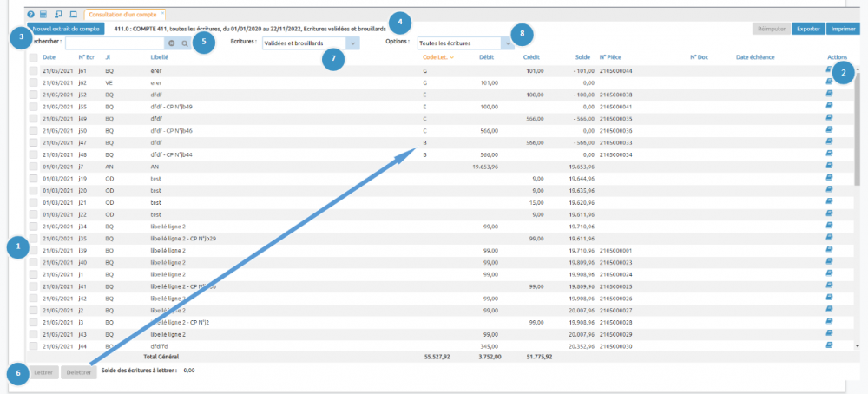
Task: Open action icon for entry j55
Action: pos(829,106)
